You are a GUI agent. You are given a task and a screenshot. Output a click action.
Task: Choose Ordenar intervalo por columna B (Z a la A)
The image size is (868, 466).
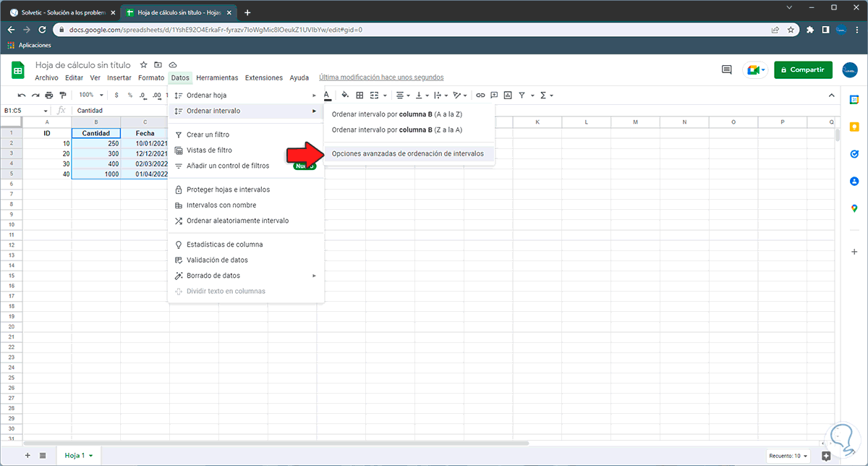point(409,130)
